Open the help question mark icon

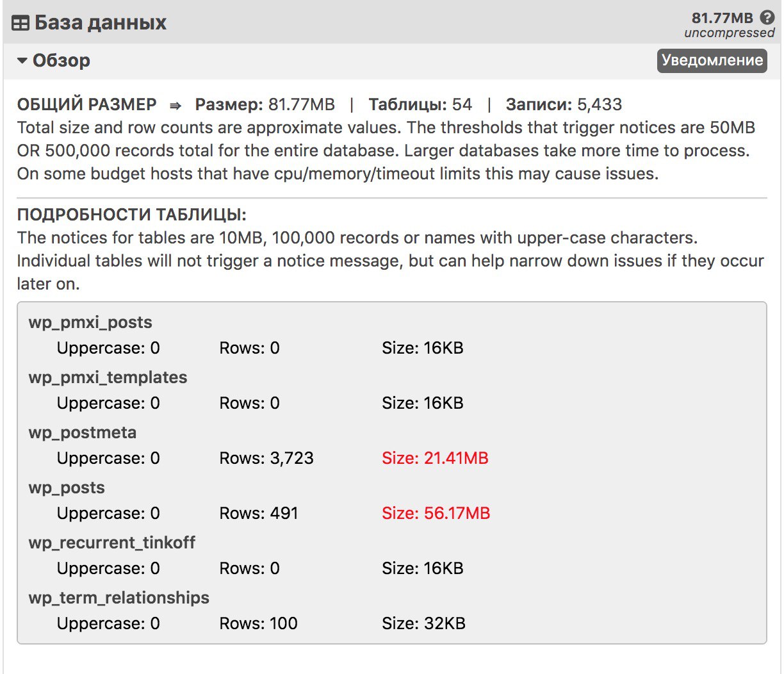[x=767, y=18]
